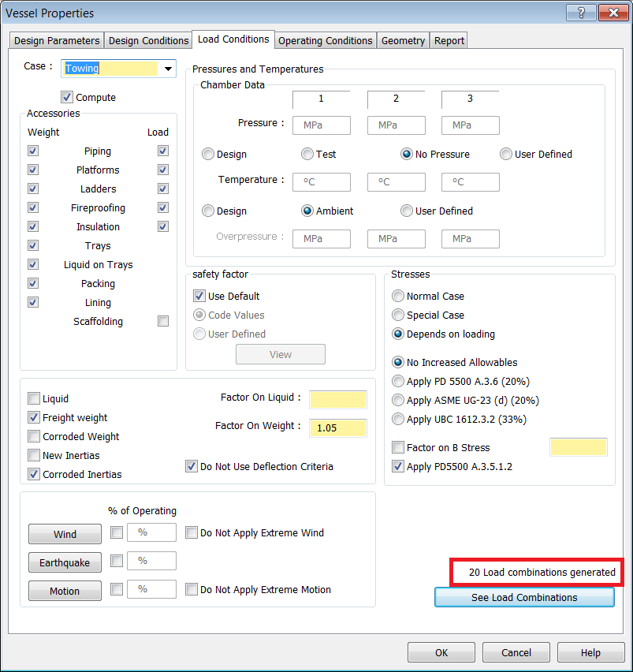
Task: Click the chamber 3 Pressure field
Action: [471, 125]
